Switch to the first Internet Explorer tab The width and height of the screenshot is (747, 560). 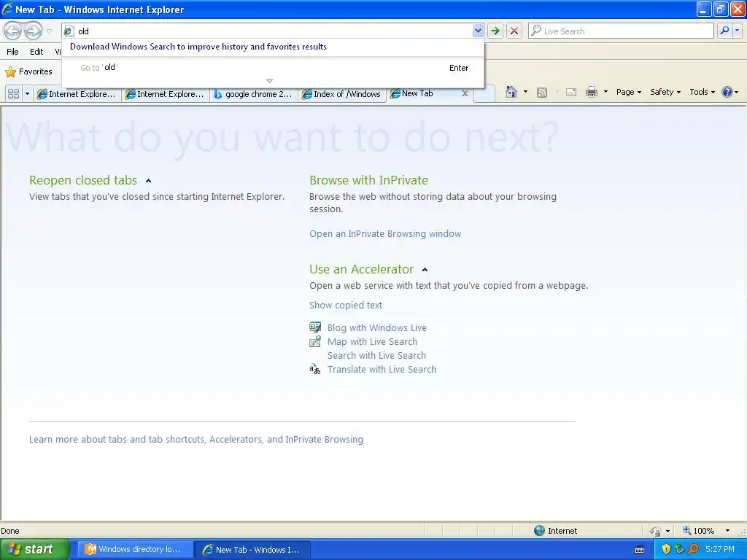coord(77,94)
